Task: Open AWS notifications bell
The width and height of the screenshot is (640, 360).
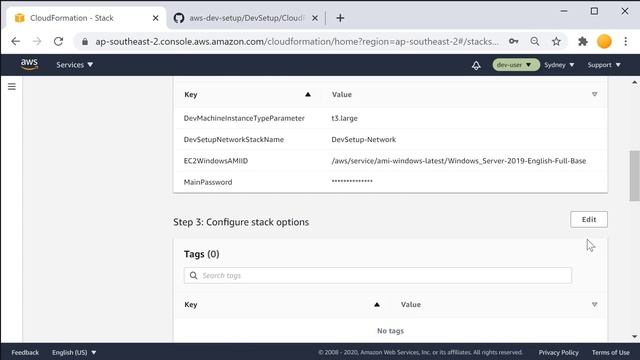Action: [476, 65]
